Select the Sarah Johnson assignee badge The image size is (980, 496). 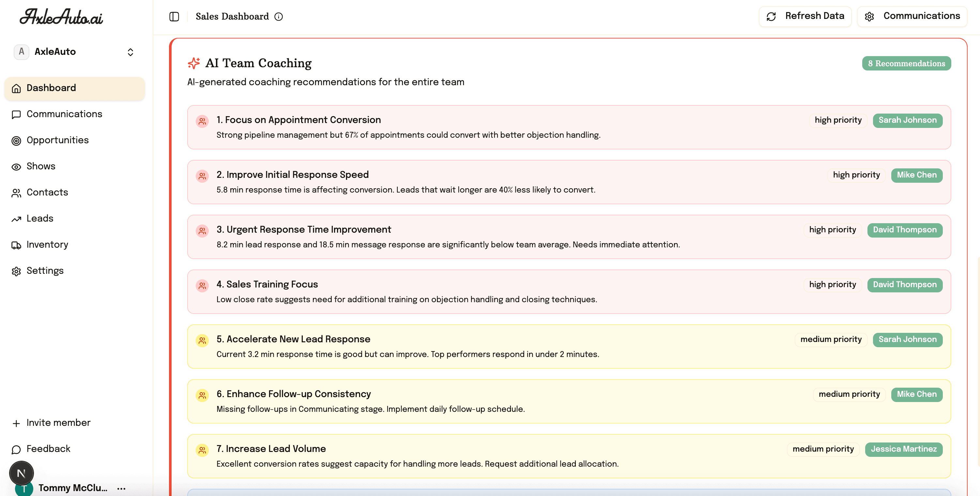[908, 120]
